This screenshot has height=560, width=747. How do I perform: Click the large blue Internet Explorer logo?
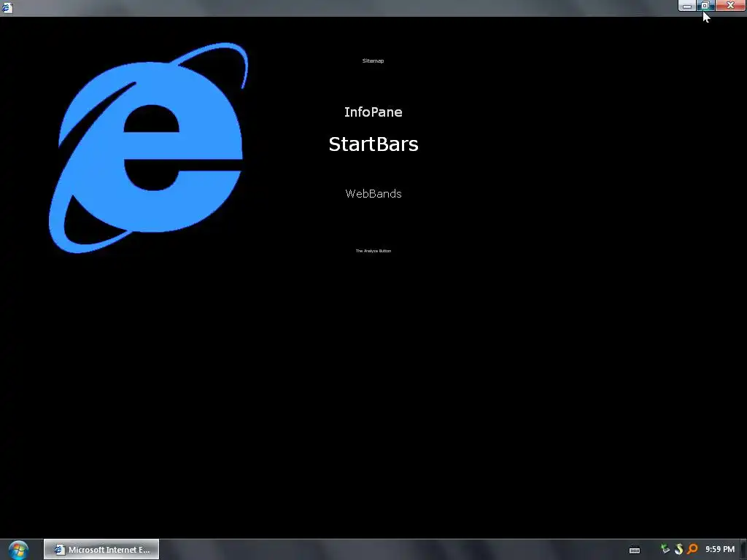coord(149,147)
